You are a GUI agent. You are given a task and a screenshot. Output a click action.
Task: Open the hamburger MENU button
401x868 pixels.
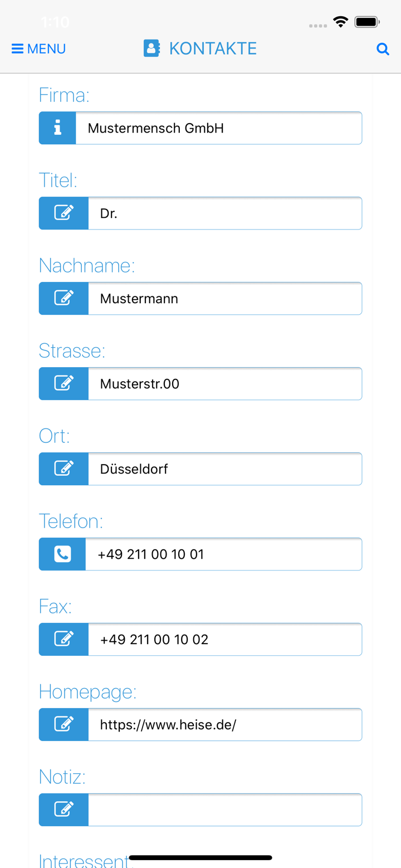[x=39, y=49]
